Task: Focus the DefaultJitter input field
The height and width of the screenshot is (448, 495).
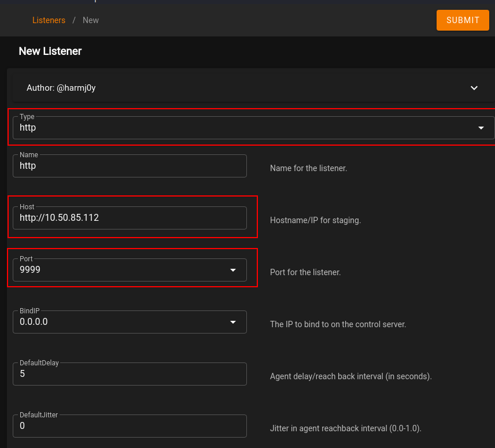Action: tap(130, 426)
